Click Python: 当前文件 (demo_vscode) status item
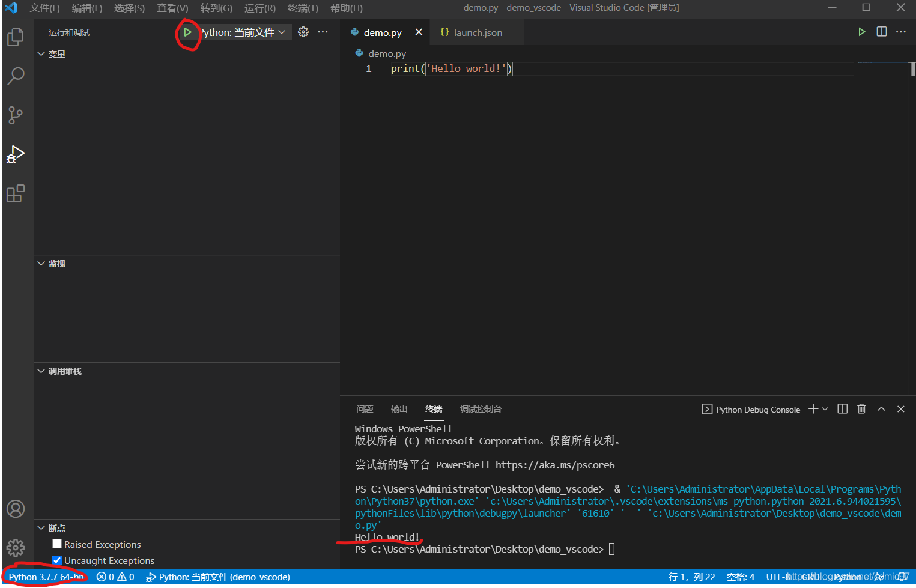The width and height of the screenshot is (916, 588). click(x=218, y=577)
